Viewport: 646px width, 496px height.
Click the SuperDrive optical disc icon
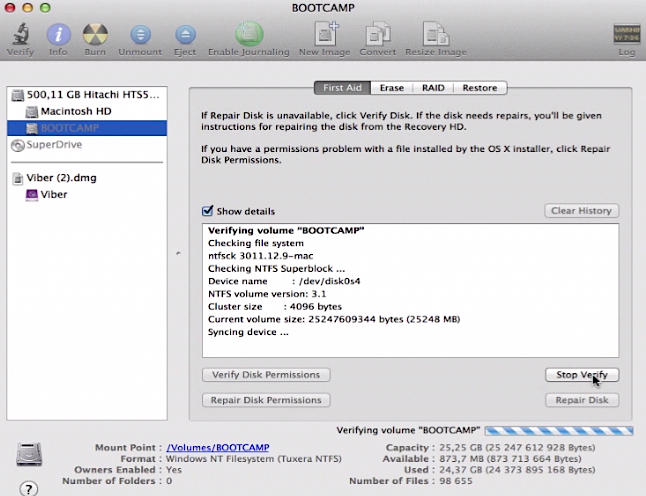tap(18, 145)
